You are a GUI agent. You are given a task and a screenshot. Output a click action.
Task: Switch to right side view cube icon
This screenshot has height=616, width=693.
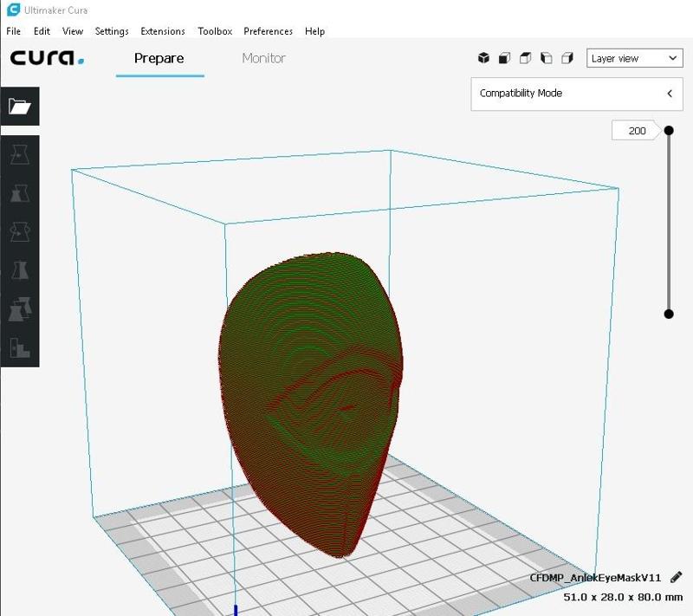(567, 58)
